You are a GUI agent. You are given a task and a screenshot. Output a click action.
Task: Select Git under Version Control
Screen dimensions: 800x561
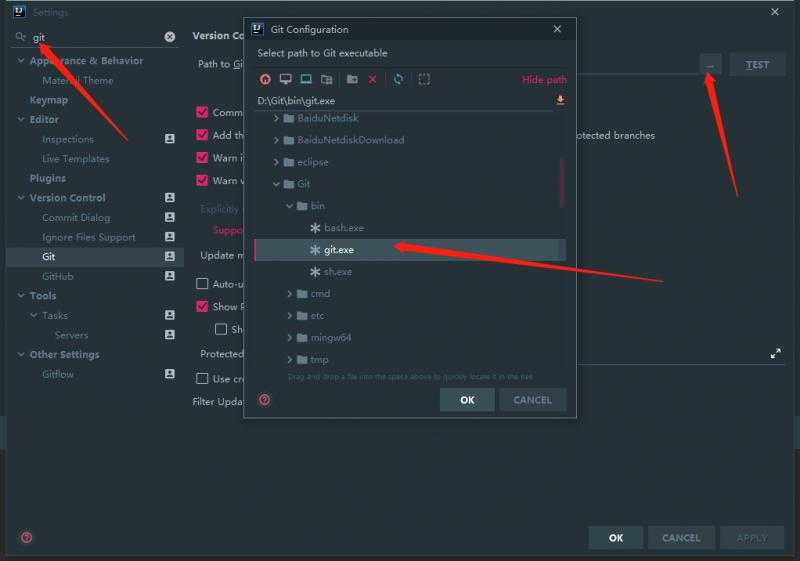pos(94,257)
